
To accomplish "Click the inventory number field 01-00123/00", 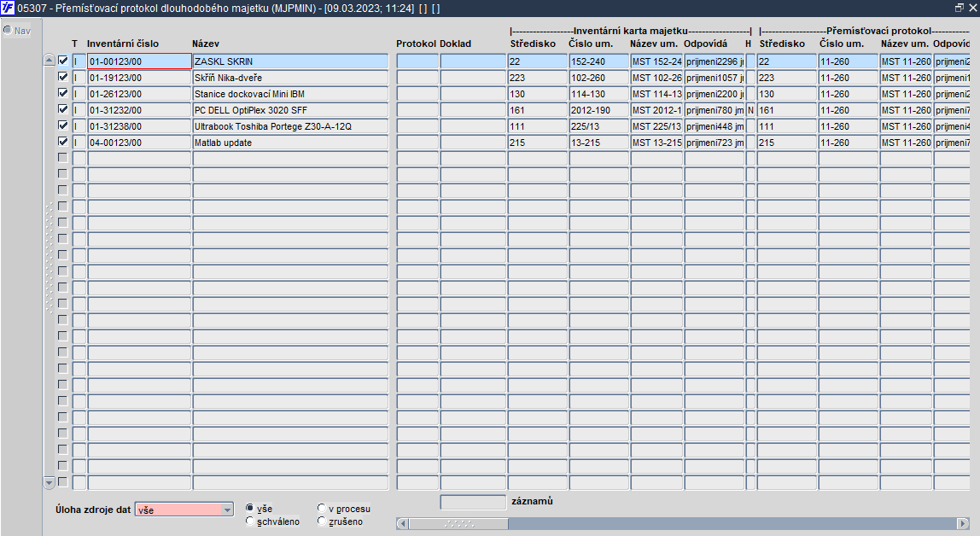I will point(139,61).
